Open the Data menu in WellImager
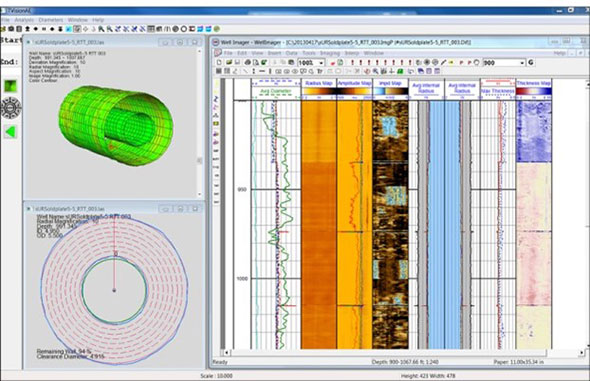This screenshot has width=590, height=381. pos(291,53)
